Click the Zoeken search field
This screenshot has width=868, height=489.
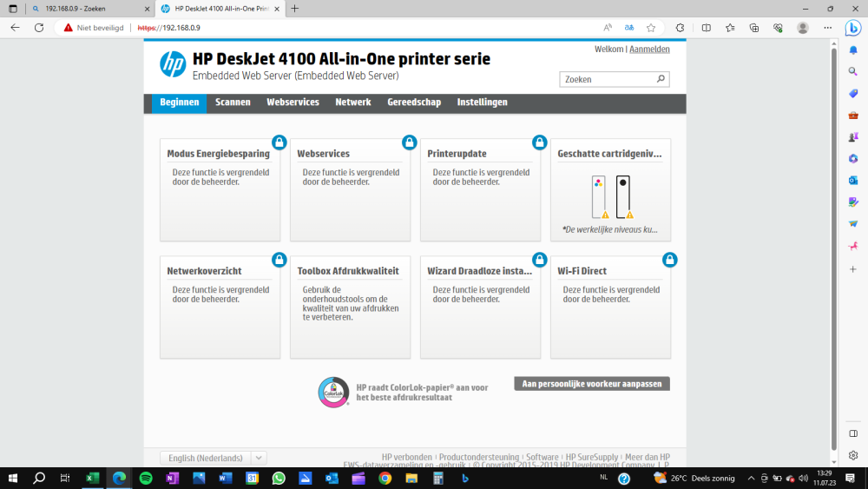pyautogui.click(x=608, y=79)
